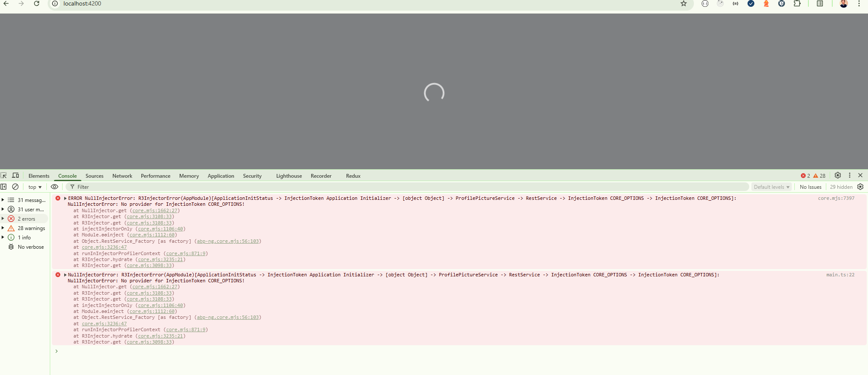
Task: Expand the 31 messages group
Action: pos(3,200)
